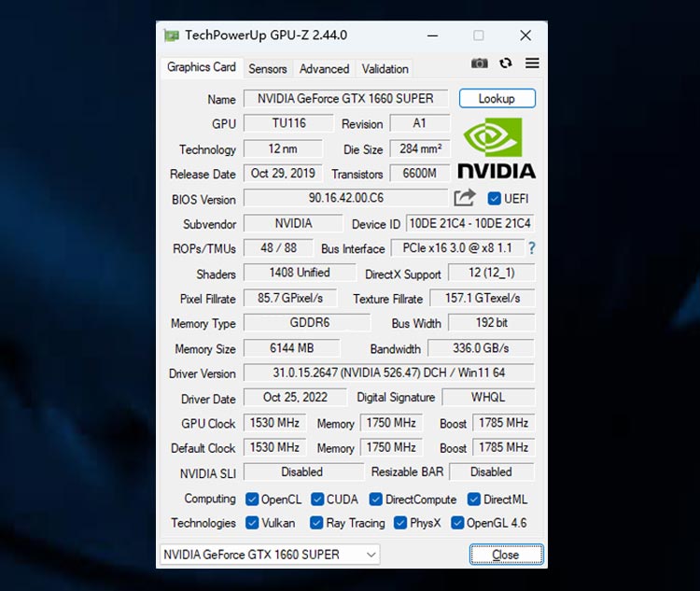Click the Bus Interface question mark icon
Screen dimensions: 700x591
(x=532, y=248)
